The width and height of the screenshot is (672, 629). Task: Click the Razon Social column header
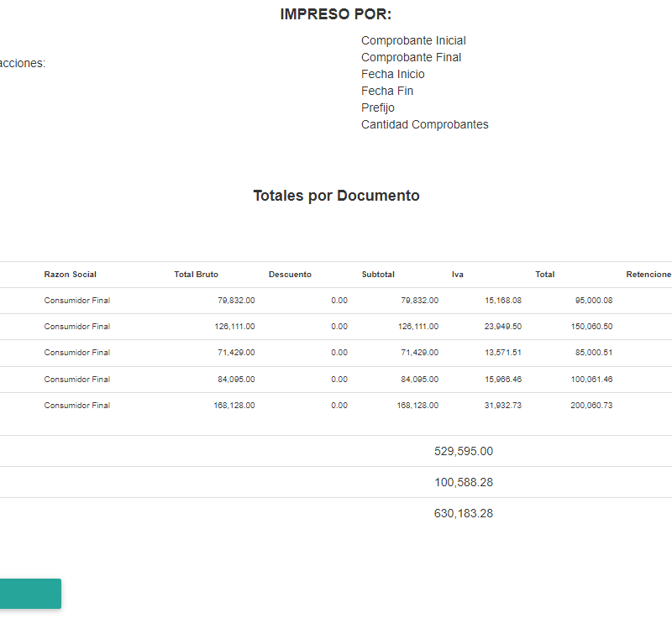click(x=70, y=275)
